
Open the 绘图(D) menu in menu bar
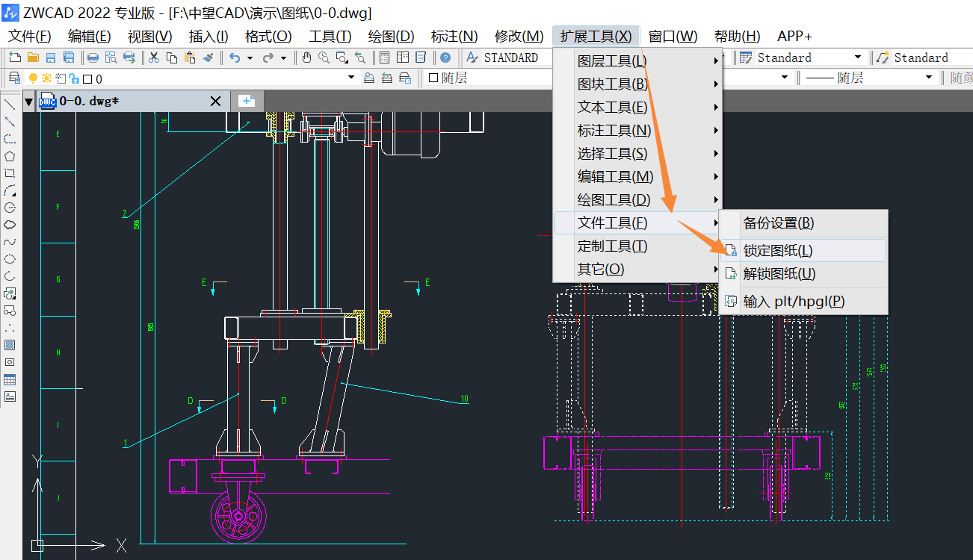click(x=391, y=36)
